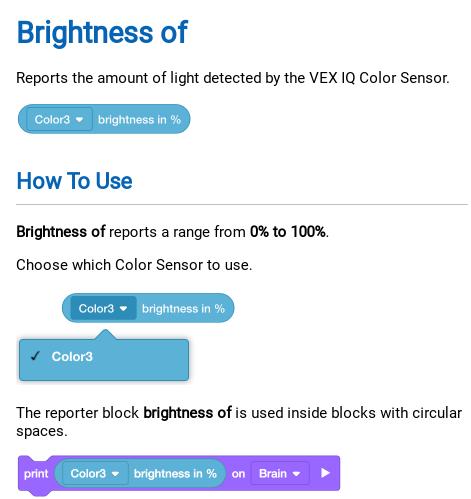
Task: Open Color3 dropdown inside print block
Action: (x=95, y=473)
